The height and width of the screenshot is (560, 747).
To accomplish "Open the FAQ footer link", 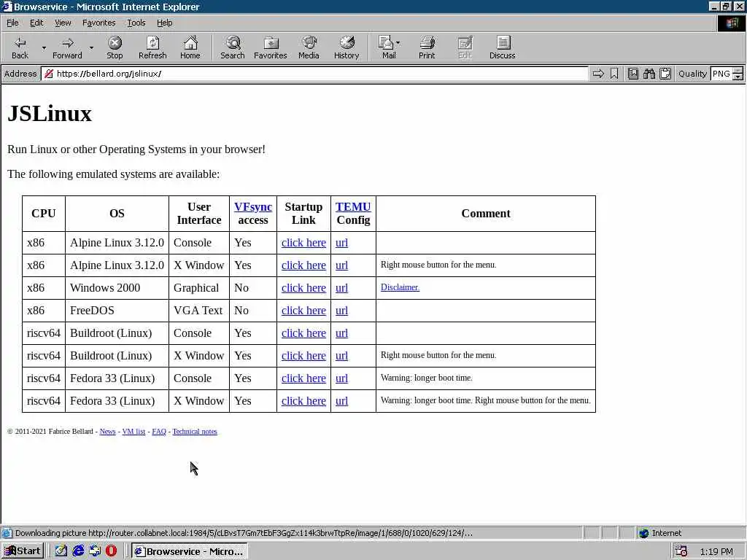I will (x=158, y=432).
